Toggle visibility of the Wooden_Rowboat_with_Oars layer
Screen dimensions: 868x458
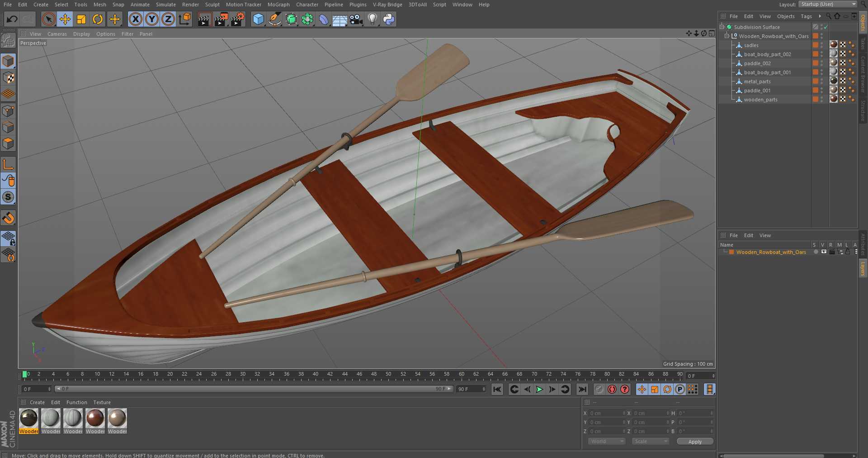(x=824, y=252)
